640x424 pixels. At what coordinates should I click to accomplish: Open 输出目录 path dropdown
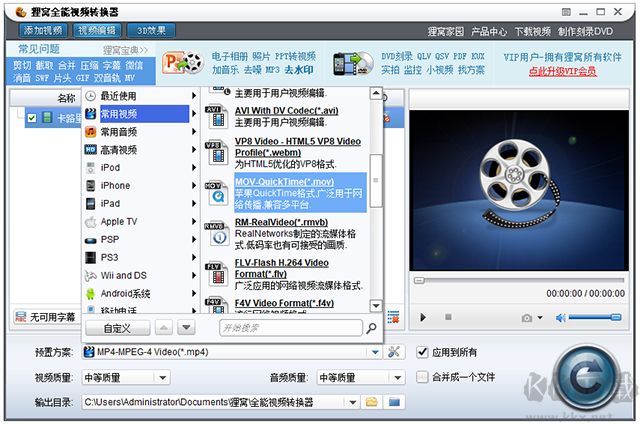tap(353, 402)
